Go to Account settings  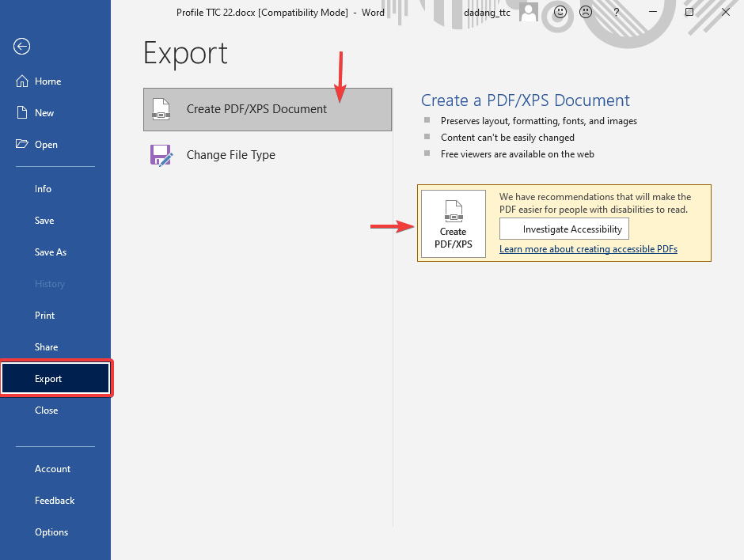52,468
